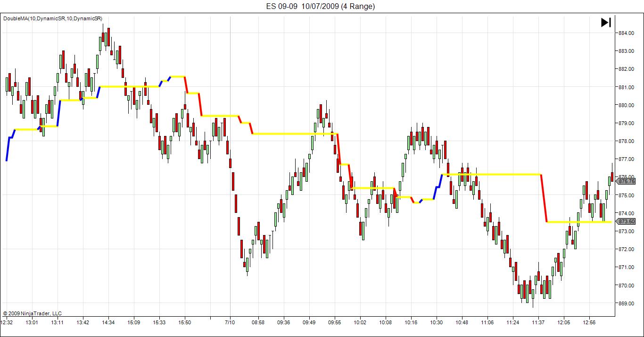Click the 11:24 time axis label
Image resolution: width=644 pixels, height=337 pixels.
513,323
